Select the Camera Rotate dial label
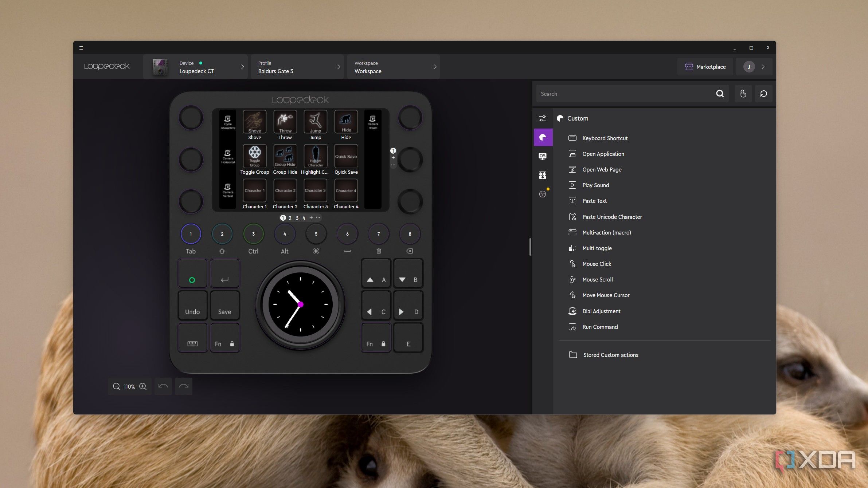The width and height of the screenshot is (868, 488). [x=373, y=123]
